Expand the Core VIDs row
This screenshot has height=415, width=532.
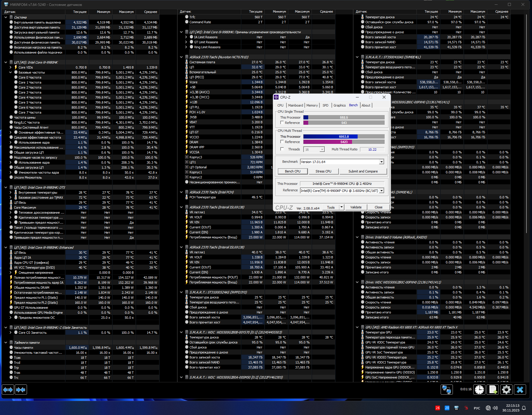[x=11, y=67]
